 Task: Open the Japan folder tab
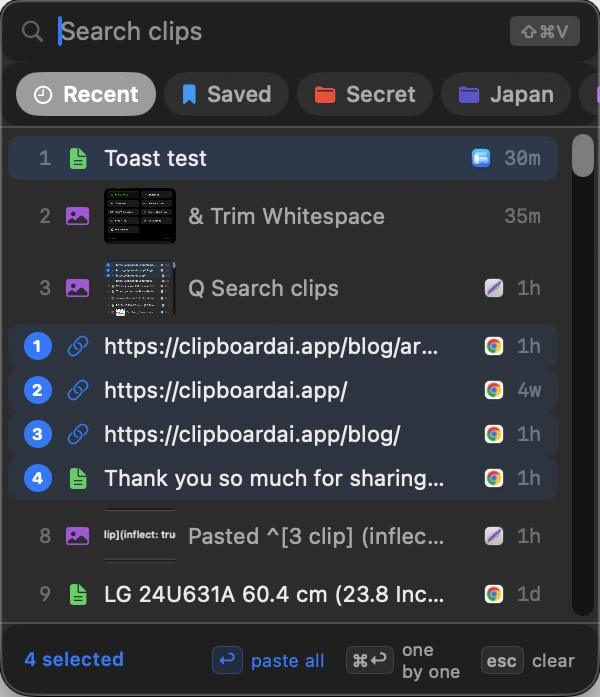(x=506, y=94)
